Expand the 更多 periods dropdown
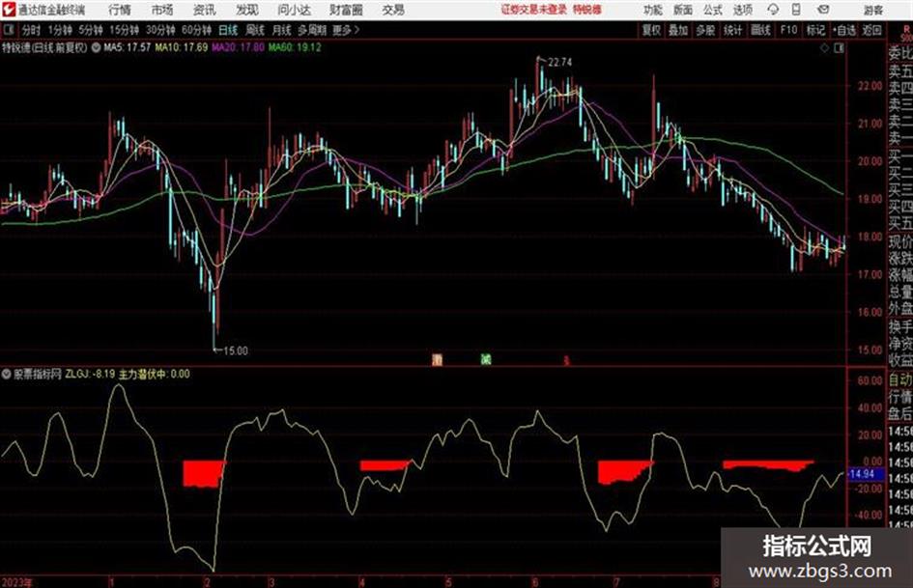913x588 pixels. [346, 30]
